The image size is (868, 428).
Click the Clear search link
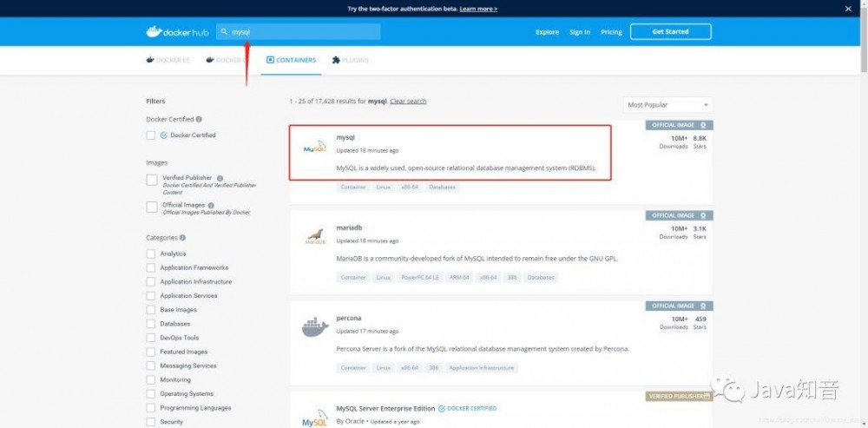point(408,102)
